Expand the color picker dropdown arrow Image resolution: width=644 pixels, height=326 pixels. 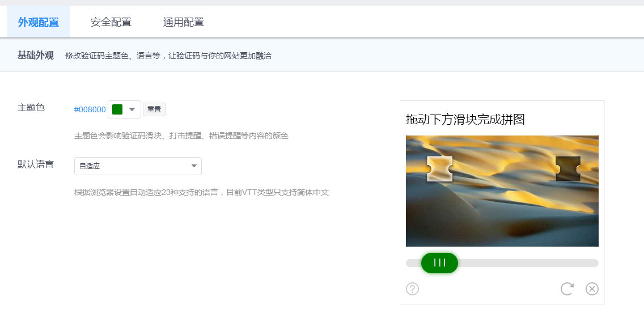tap(132, 109)
